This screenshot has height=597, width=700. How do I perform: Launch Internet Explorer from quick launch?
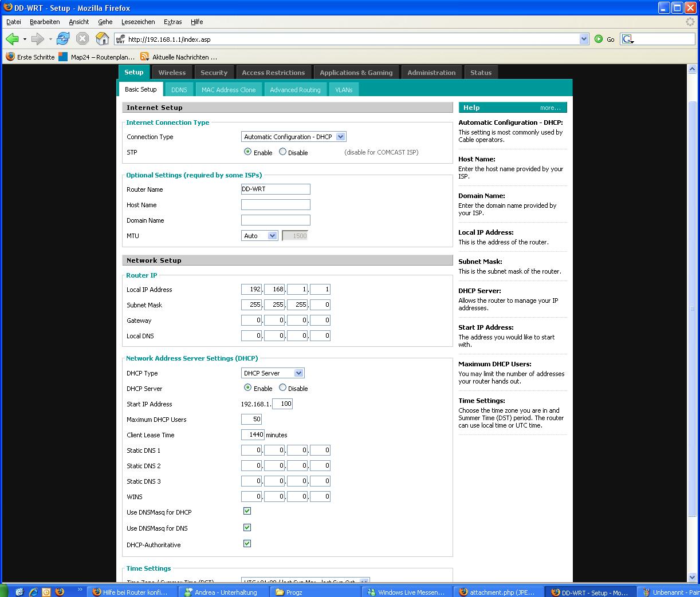click(x=33, y=592)
